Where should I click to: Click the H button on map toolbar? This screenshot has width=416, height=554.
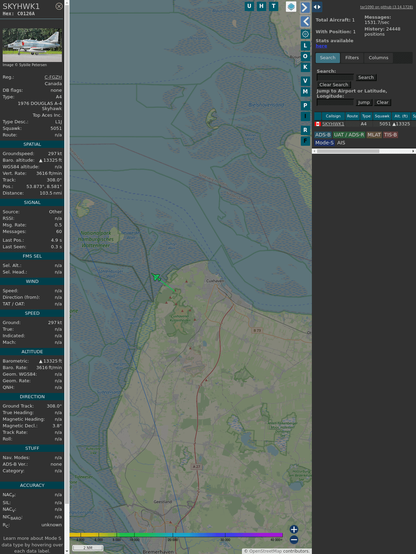pyautogui.click(x=261, y=6)
